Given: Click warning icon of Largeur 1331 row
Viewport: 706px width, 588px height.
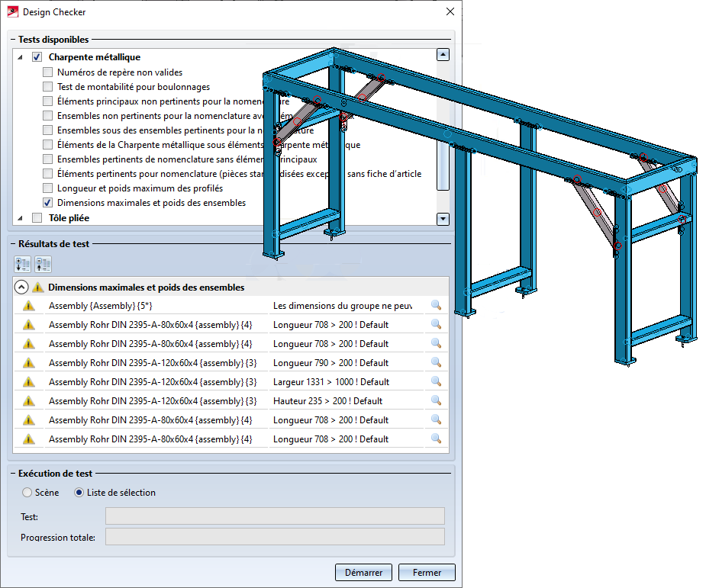Looking at the screenshot, I should [x=29, y=381].
